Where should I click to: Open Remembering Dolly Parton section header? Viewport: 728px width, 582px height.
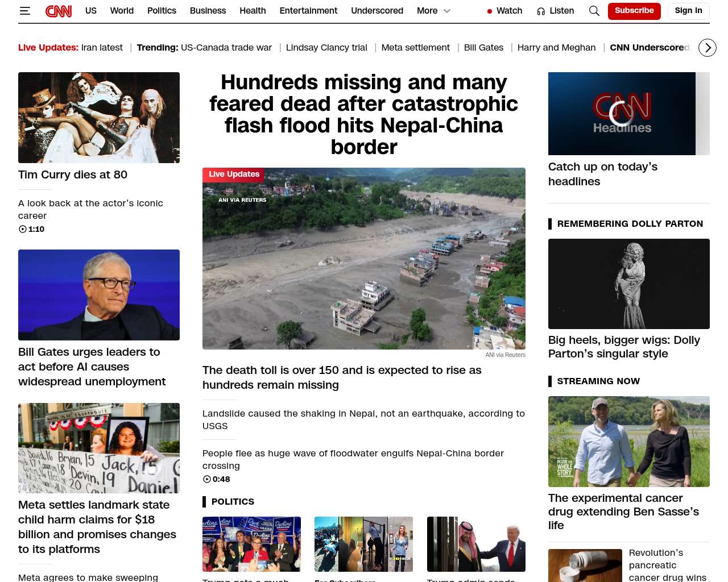[630, 224]
